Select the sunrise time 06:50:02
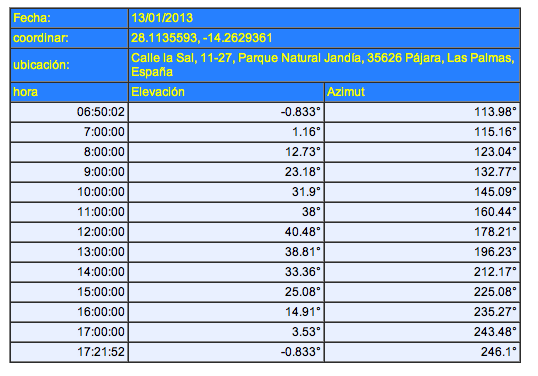 101,112
